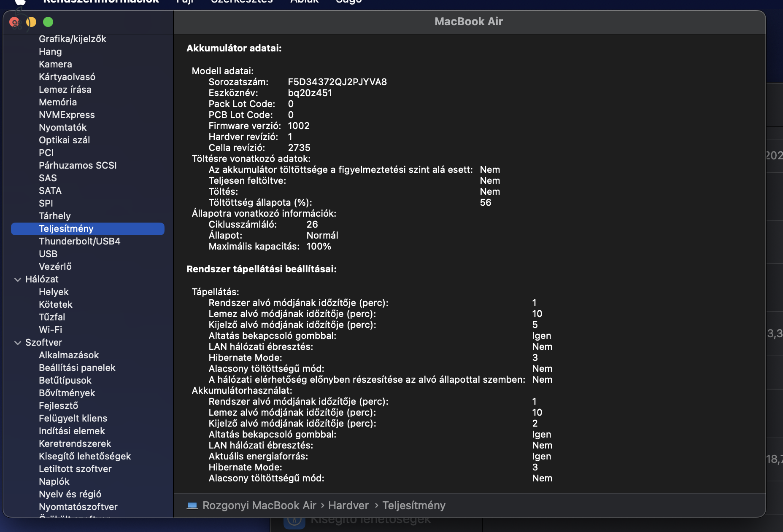Select Kamera in the sidebar

tap(55, 64)
